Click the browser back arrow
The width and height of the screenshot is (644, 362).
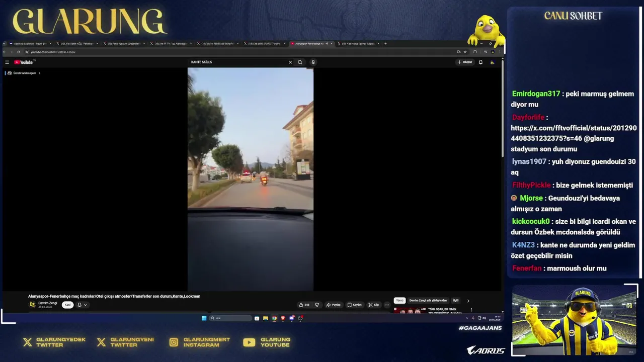coord(5,52)
